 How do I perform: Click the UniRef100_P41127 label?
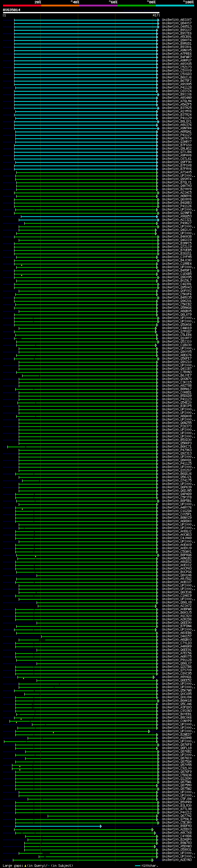(177, 135)
